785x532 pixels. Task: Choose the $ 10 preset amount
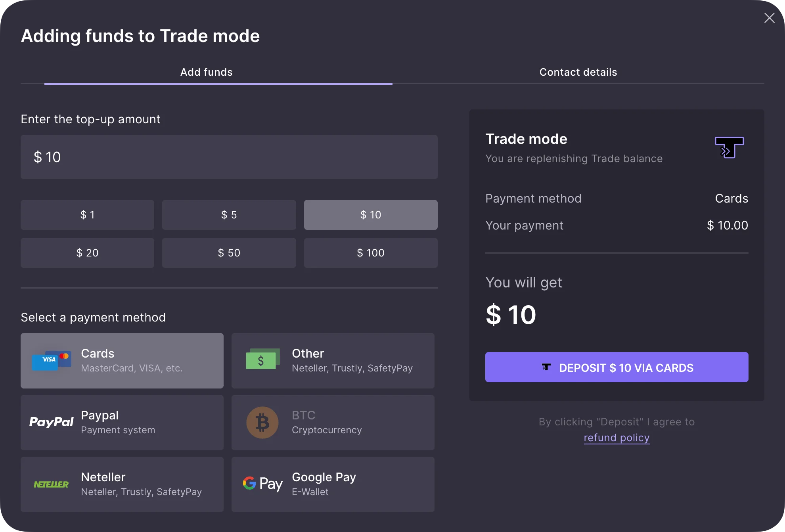click(371, 215)
